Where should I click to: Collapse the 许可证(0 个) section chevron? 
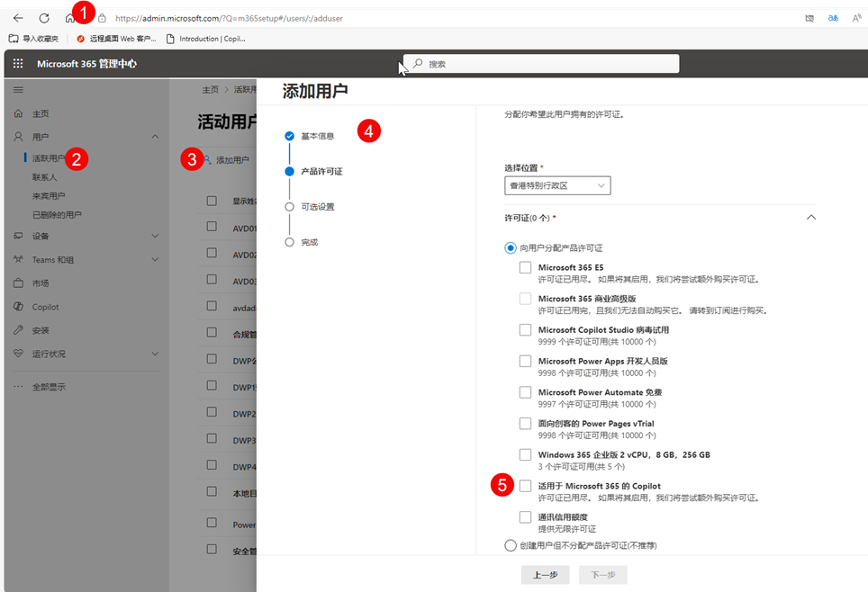coord(811,218)
